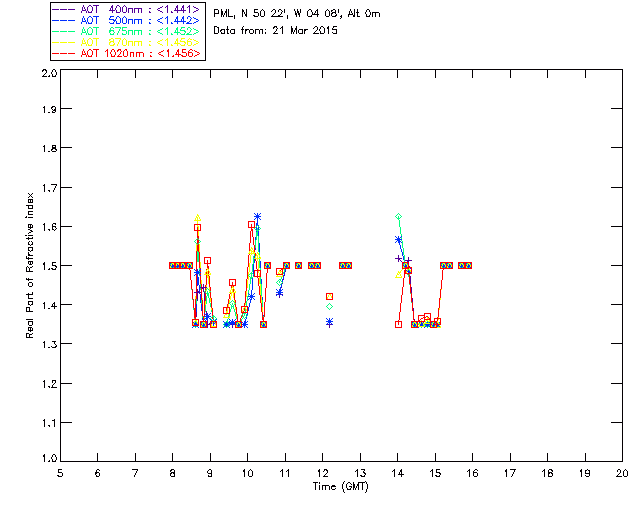Click the blue asterisk peak marker above 10 GMT
This screenshot has height=512, width=640.
point(257,216)
